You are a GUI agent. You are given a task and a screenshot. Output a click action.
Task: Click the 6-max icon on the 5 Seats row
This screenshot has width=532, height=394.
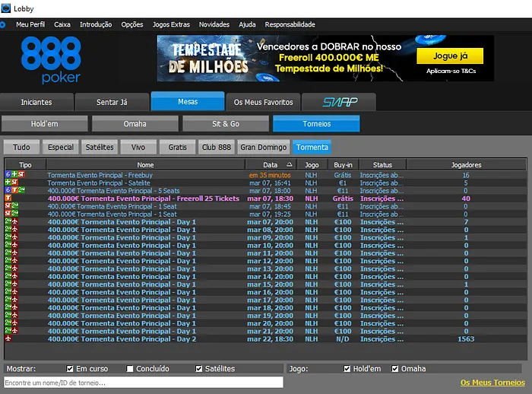8,190
